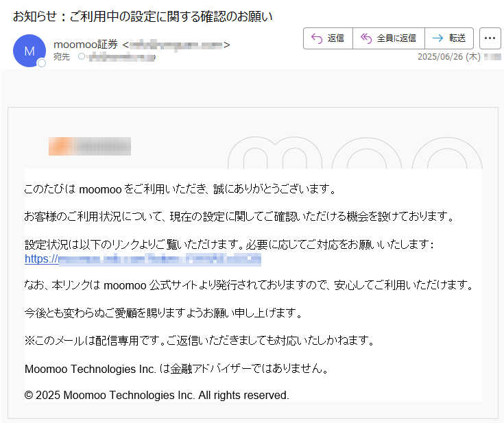Click the blurred sender email address
Image resolution: width=504 pixels, height=423 pixels.
pyautogui.click(x=176, y=45)
